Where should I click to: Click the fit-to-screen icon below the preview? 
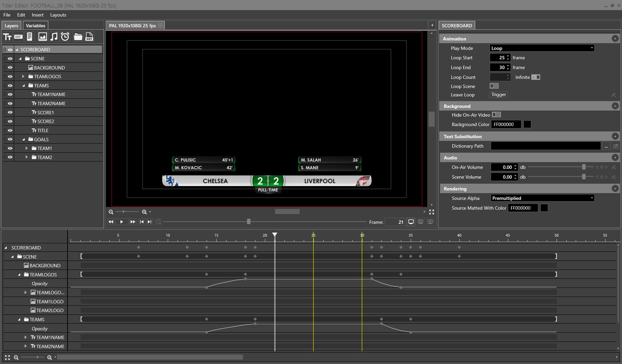(431, 212)
